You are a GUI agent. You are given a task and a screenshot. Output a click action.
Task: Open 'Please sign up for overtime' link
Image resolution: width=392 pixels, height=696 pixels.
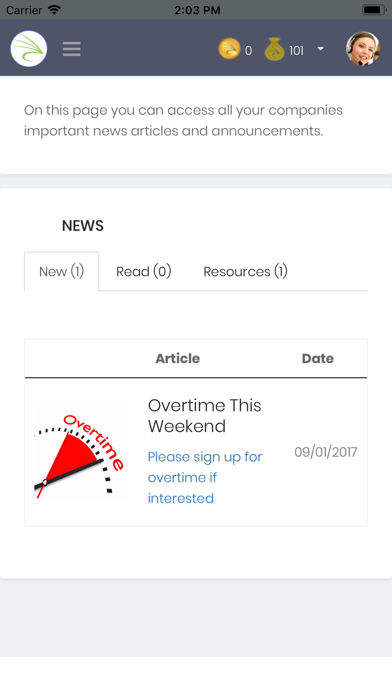click(205, 477)
